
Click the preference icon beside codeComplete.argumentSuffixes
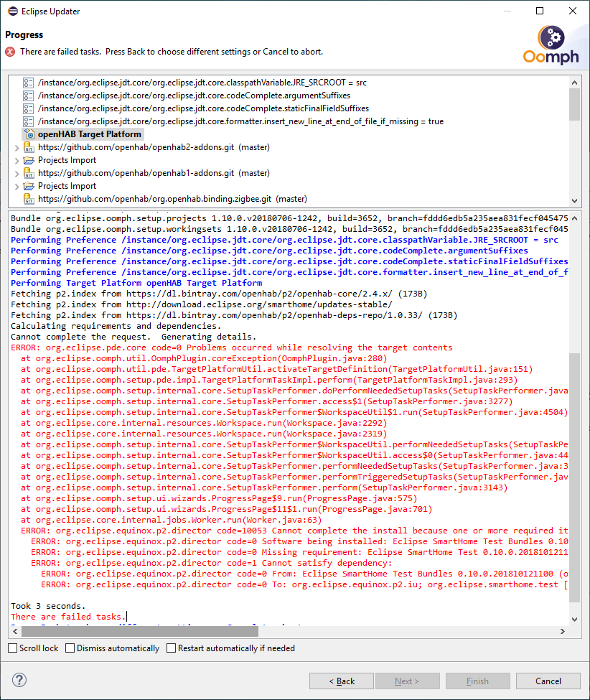(x=29, y=95)
